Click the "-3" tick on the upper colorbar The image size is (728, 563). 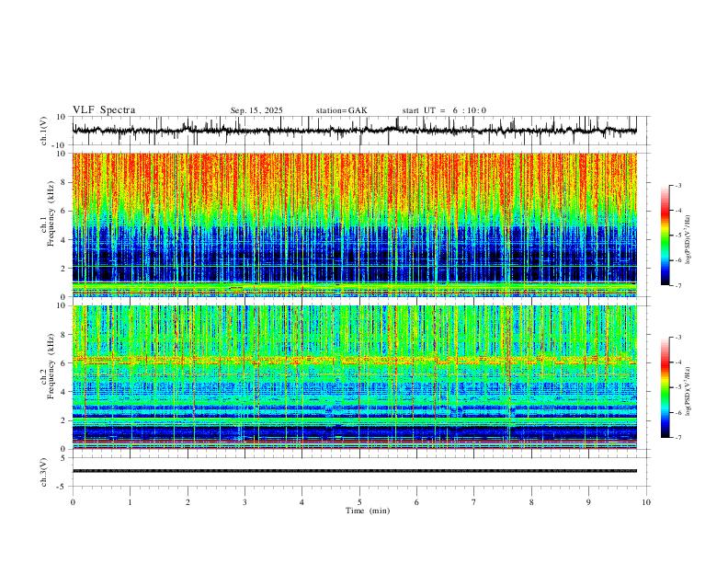pyautogui.click(x=677, y=185)
